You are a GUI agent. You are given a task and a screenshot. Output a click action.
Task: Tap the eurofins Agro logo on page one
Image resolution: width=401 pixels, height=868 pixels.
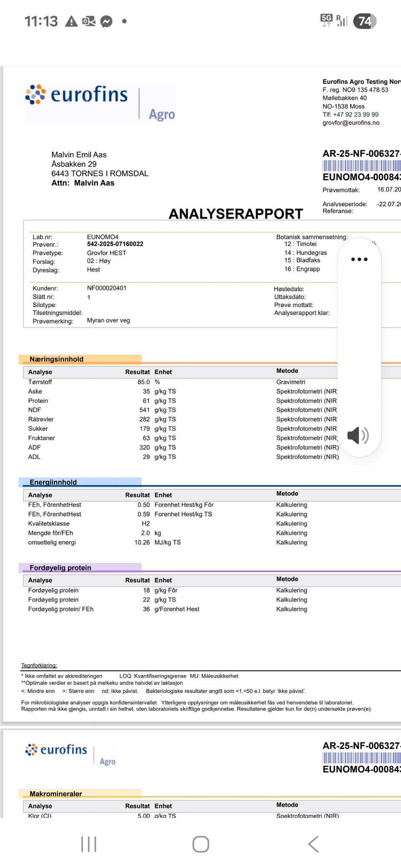point(100,103)
